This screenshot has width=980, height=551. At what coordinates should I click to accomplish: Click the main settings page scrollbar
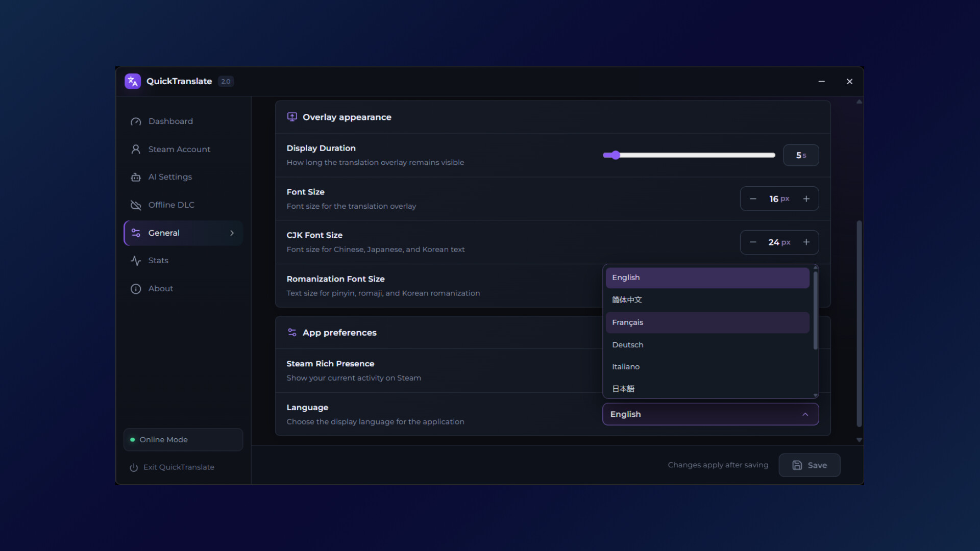(859, 323)
